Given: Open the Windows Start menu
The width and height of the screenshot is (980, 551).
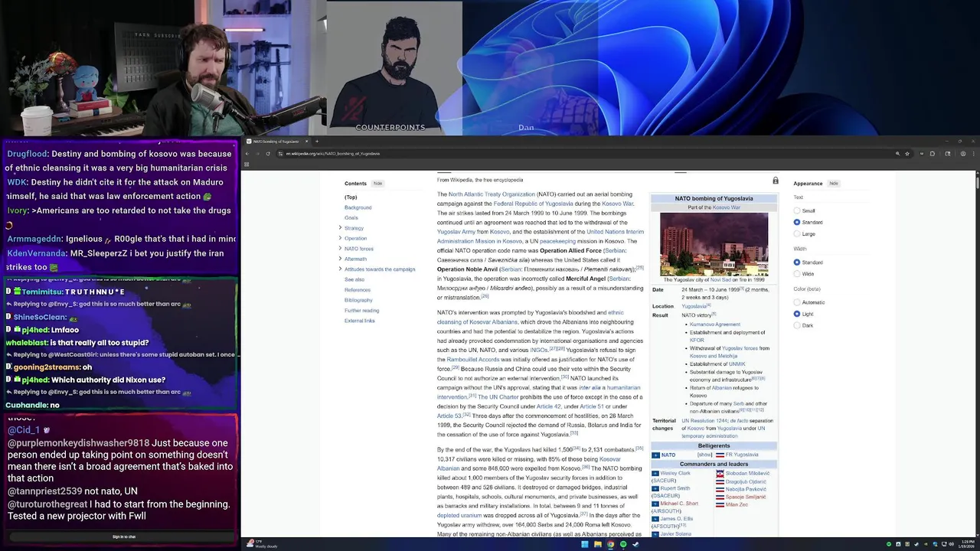Looking at the screenshot, I should (585, 544).
